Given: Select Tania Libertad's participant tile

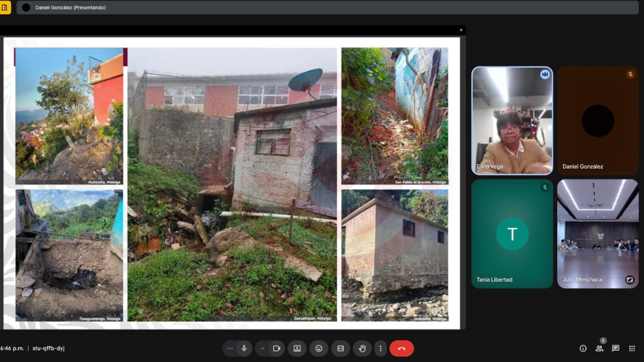Looking at the screenshot, I should (512, 234).
